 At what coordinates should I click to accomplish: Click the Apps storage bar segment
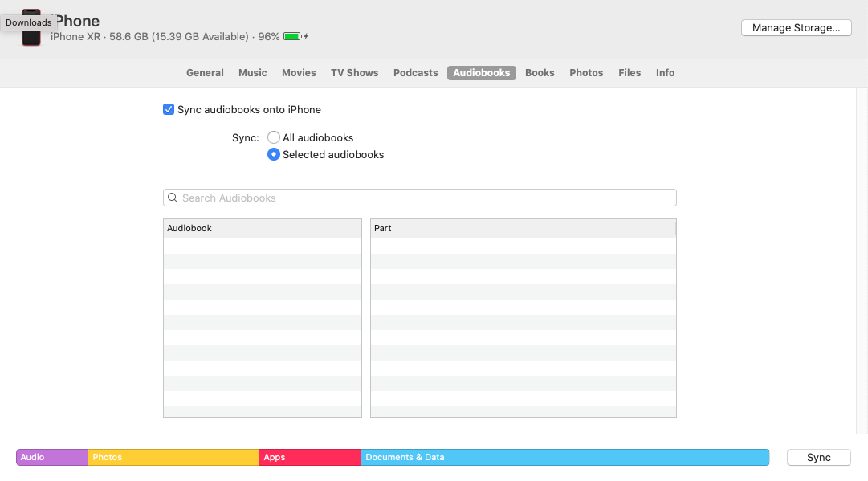pyautogui.click(x=311, y=457)
